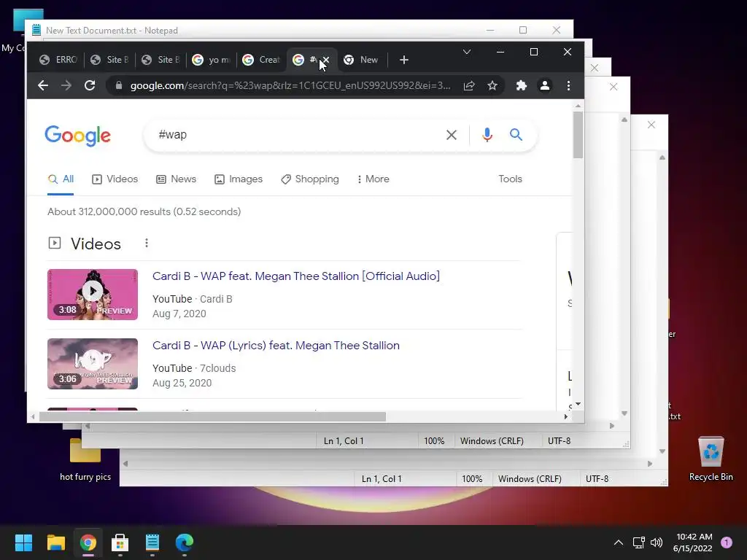Select the Recycle Bin desktop icon
Viewport: 747px width, 560px height.
[711, 459]
